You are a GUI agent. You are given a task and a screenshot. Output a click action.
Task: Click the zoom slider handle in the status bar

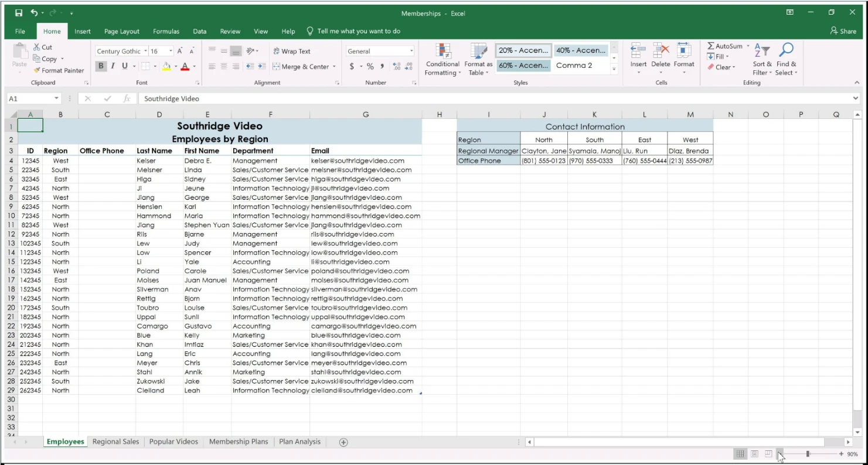tap(808, 454)
